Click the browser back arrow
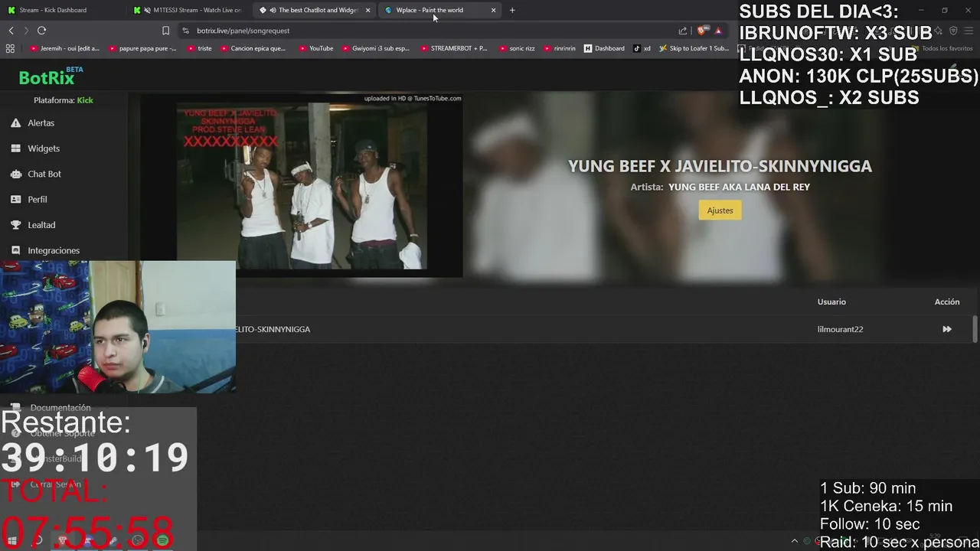The width and height of the screenshot is (980, 551). point(11,31)
